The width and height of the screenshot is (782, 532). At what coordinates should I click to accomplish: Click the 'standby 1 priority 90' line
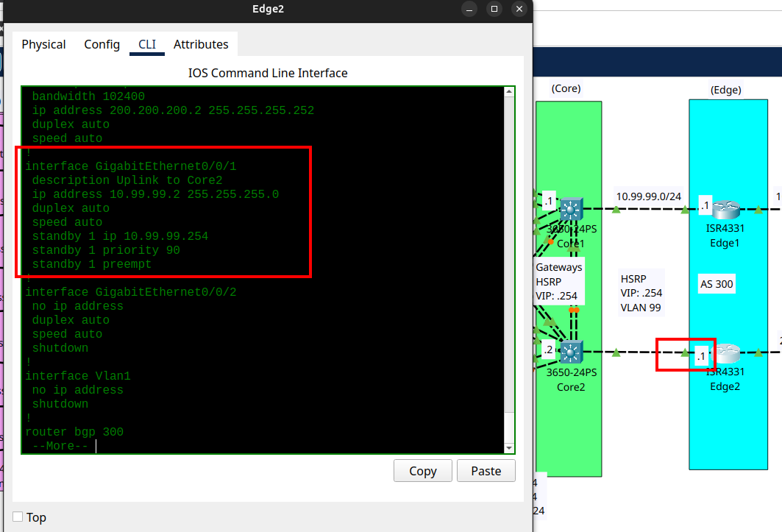(x=106, y=250)
